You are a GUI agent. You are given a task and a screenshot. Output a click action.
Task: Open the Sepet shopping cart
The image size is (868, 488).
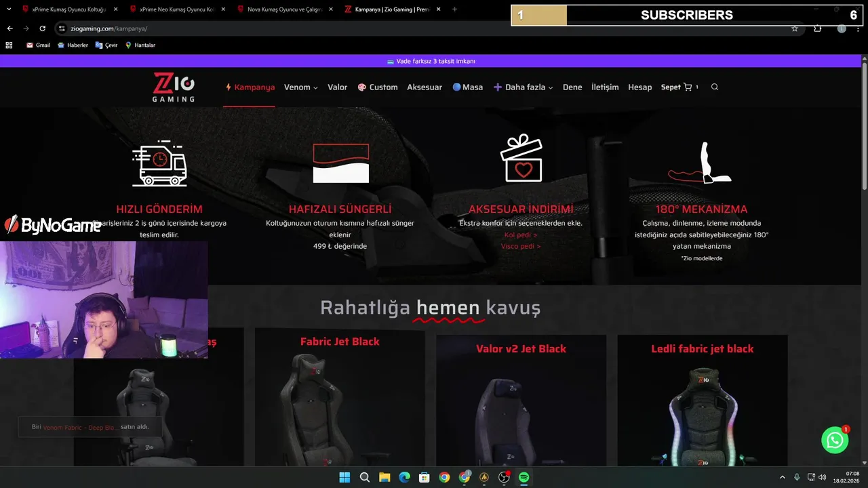[x=679, y=87]
